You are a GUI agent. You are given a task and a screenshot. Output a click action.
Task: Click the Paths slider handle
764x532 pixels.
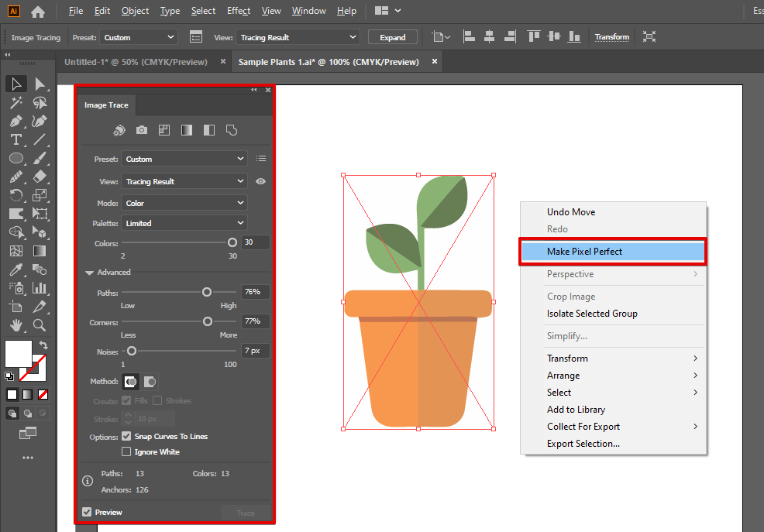pyautogui.click(x=207, y=292)
